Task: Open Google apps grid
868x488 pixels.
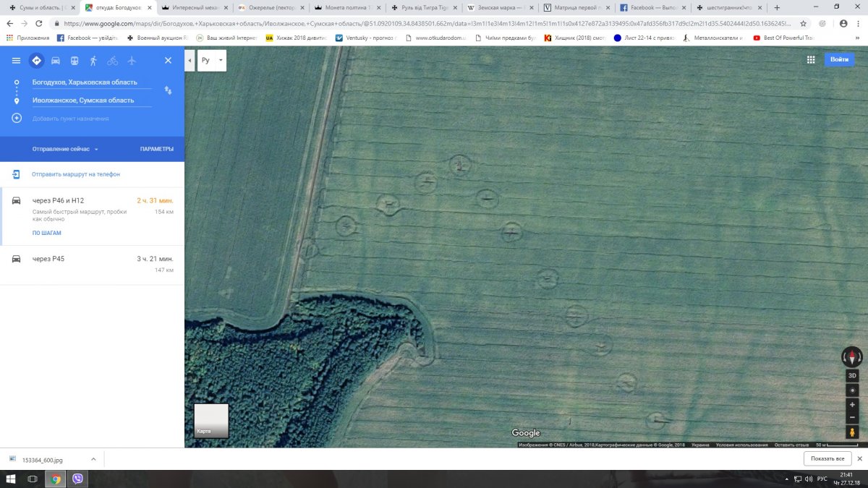Action: [x=811, y=60]
